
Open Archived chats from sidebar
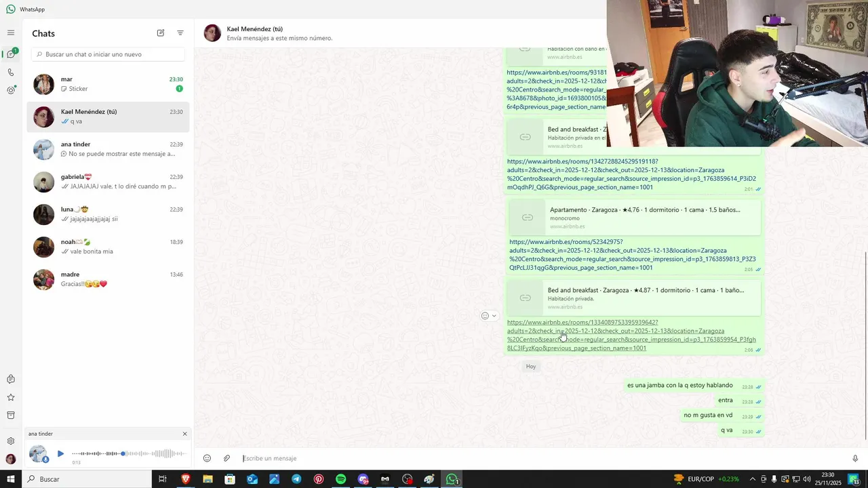point(11,415)
